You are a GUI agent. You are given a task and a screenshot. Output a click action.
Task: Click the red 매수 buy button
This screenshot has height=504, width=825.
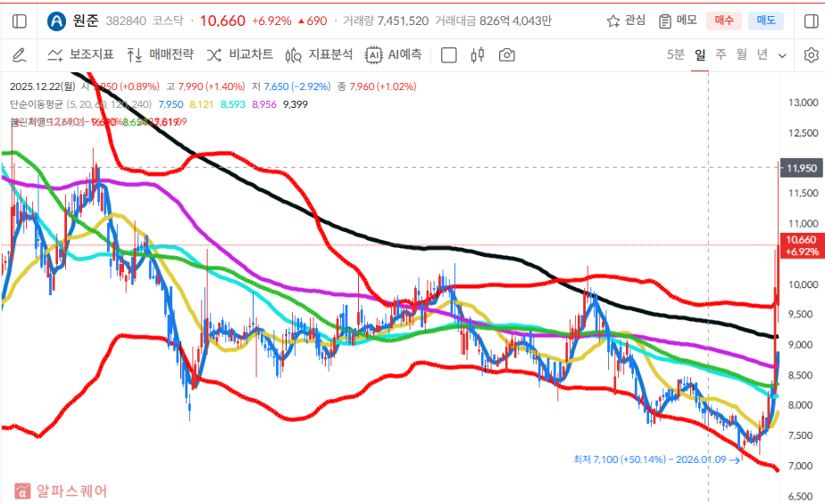point(723,21)
